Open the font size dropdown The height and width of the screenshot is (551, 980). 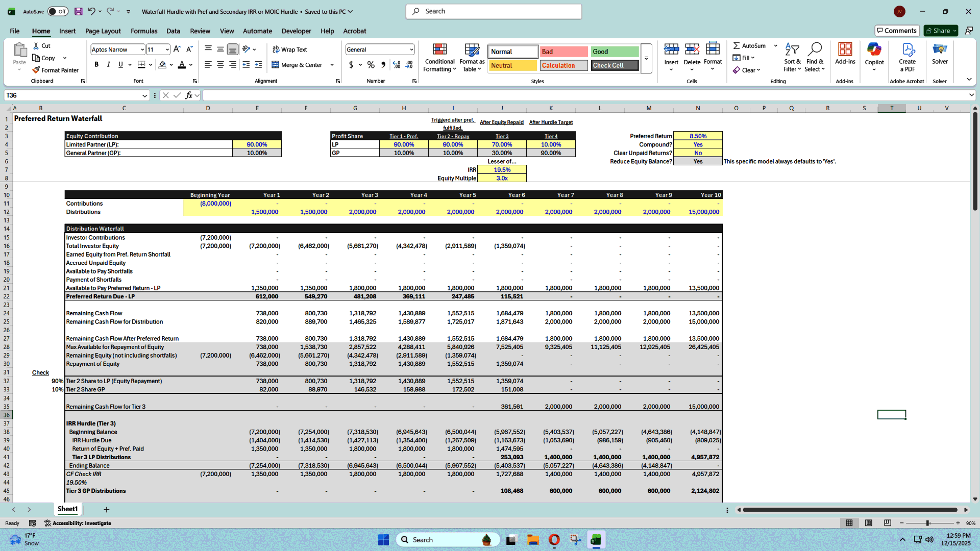click(167, 49)
